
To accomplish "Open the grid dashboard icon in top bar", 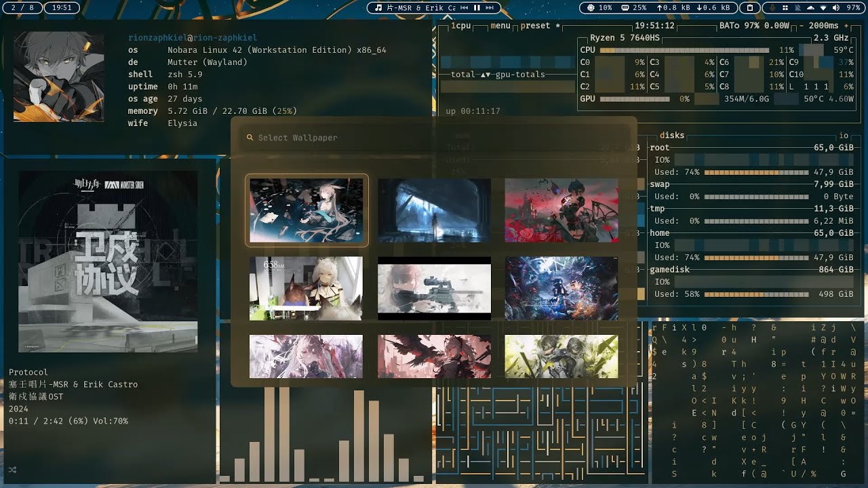I will click(x=785, y=7).
